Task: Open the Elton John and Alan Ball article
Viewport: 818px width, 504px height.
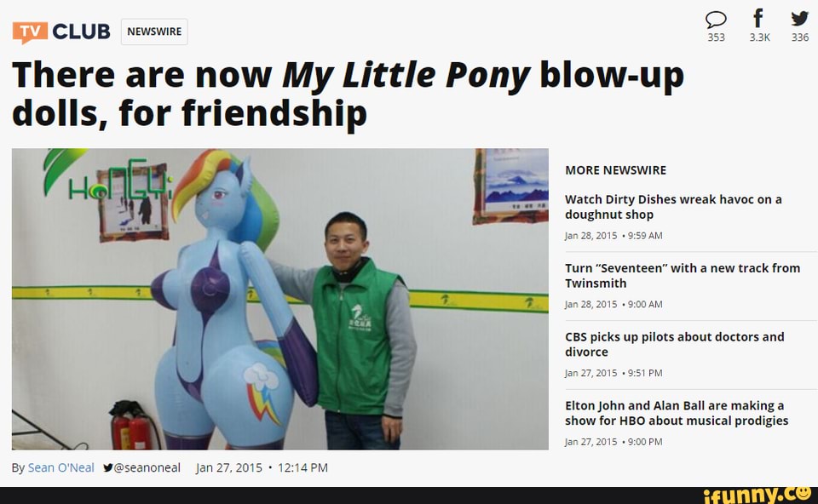Action: (677, 413)
